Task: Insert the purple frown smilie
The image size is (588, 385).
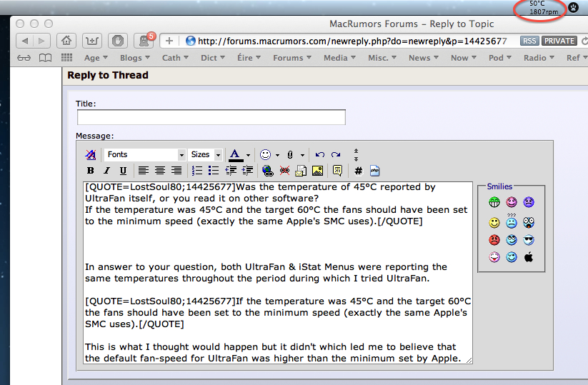Action: coord(529,202)
